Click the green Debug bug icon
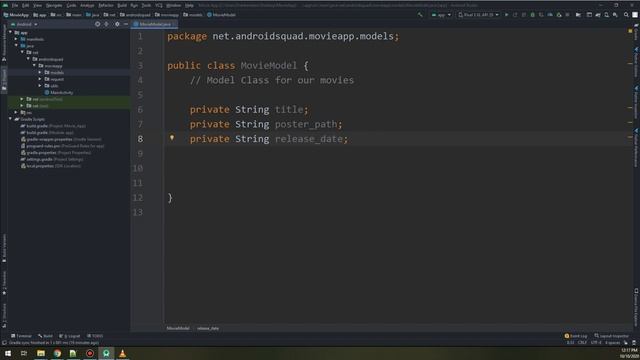Image resolution: width=640 pixels, height=360 pixels. click(532, 15)
